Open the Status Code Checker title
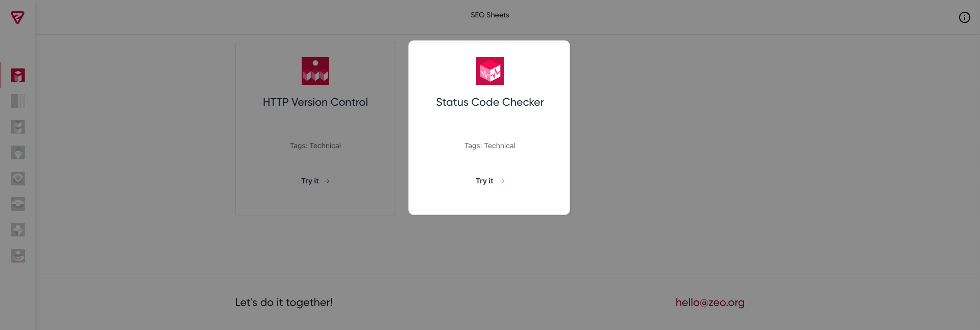 pyautogui.click(x=490, y=102)
